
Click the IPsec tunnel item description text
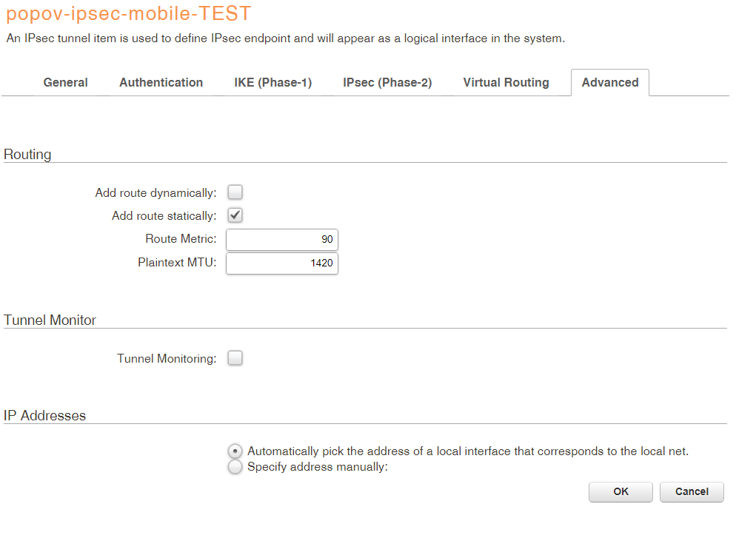pos(285,38)
